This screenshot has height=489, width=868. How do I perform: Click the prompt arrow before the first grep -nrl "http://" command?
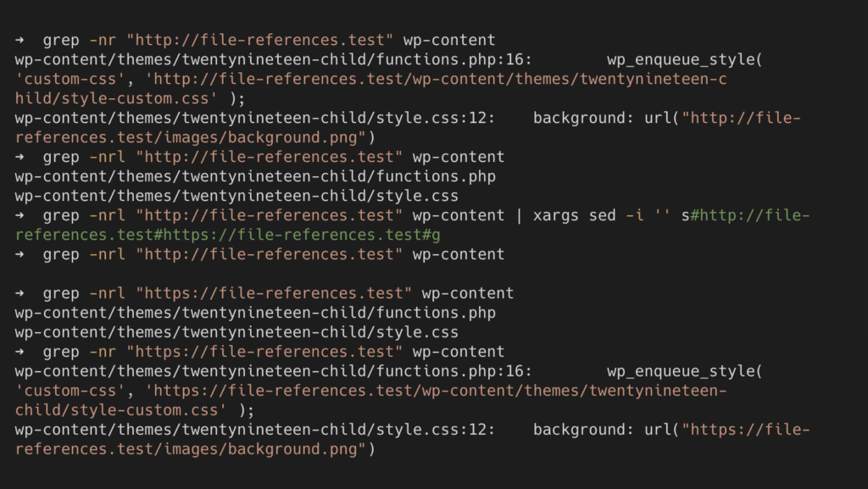20,157
